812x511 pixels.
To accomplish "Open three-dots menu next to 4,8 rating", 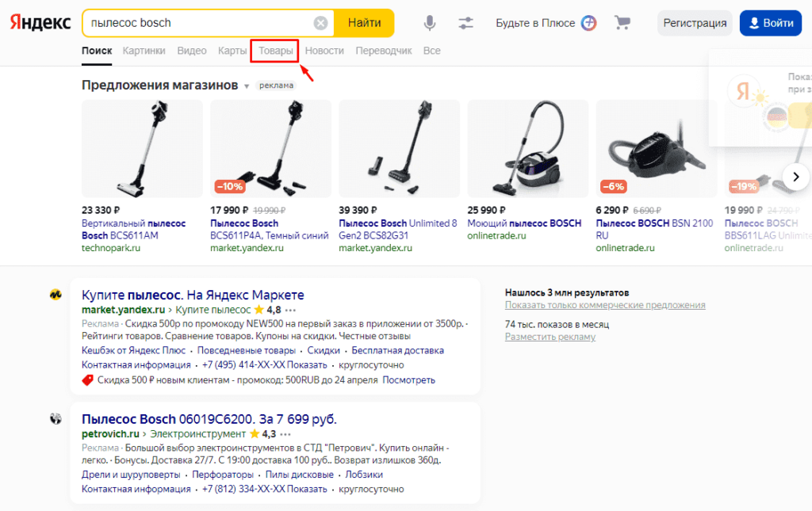I will [290, 311].
